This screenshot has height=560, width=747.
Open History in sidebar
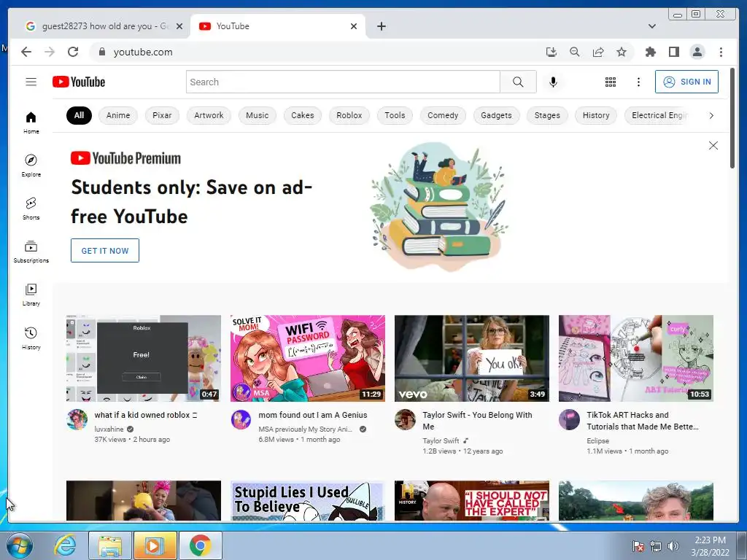[x=31, y=338]
